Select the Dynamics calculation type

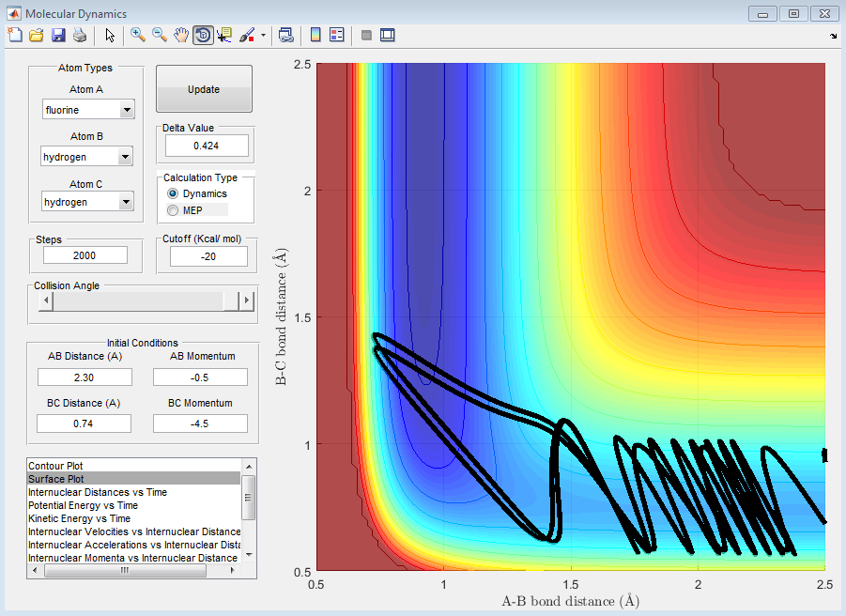(173, 193)
